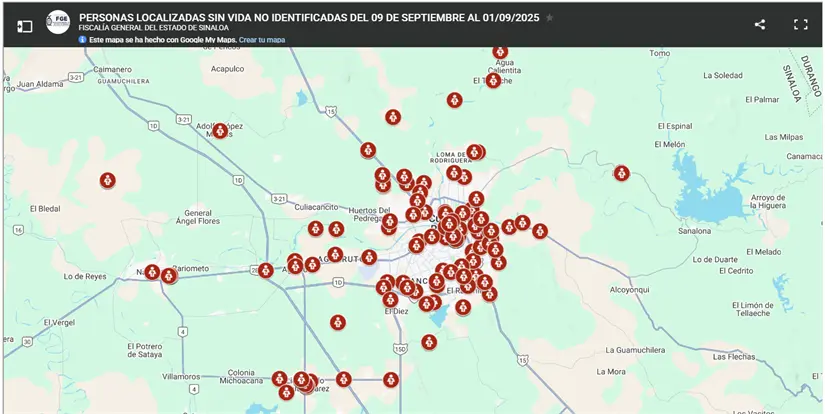Click the 'El Melón' place label

[x=670, y=144]
